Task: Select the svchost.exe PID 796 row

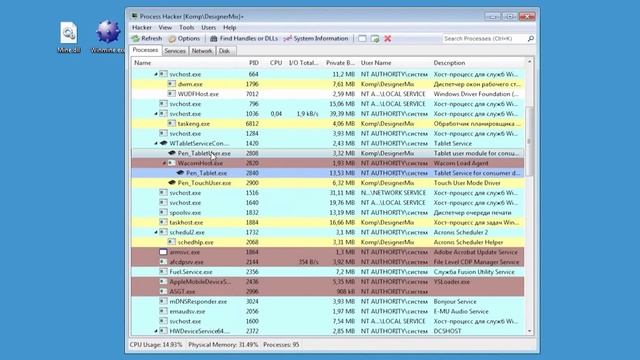Action: tap(328, 104)
